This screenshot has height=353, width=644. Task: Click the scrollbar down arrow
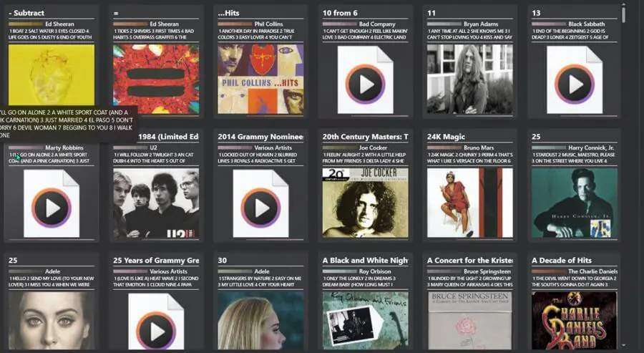(x=623, y=346)
